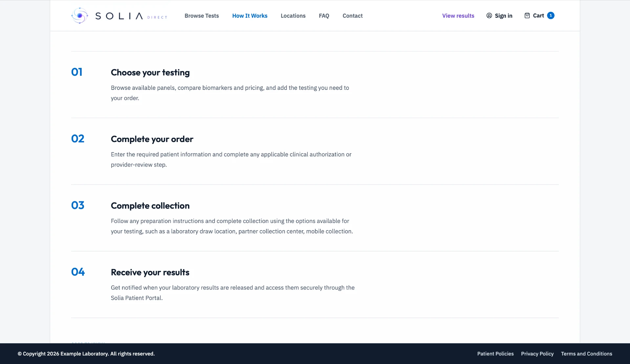
Task: Click the 04 step number
Action: (78, 272)
